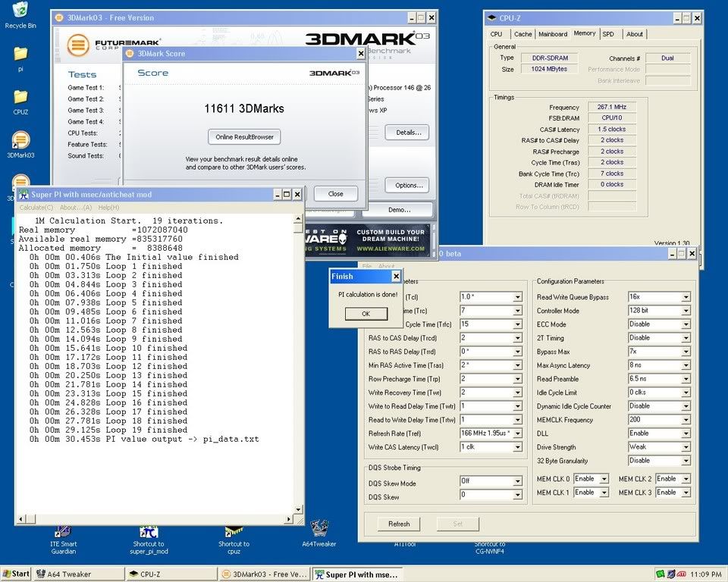
Task: Expand Max Async Latency dropdown
Action: point(686,366)
